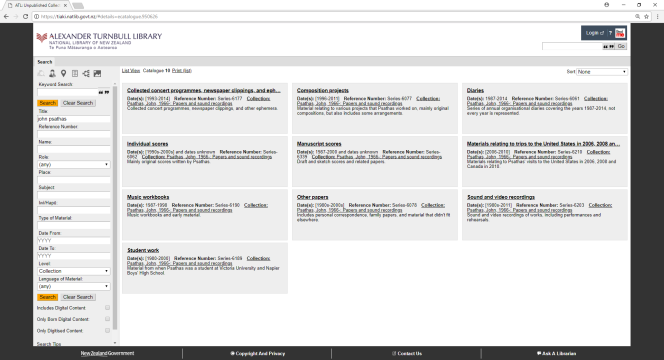Switch to List View
This screenshot has width=664, height=360.
(x=131, y=71)
